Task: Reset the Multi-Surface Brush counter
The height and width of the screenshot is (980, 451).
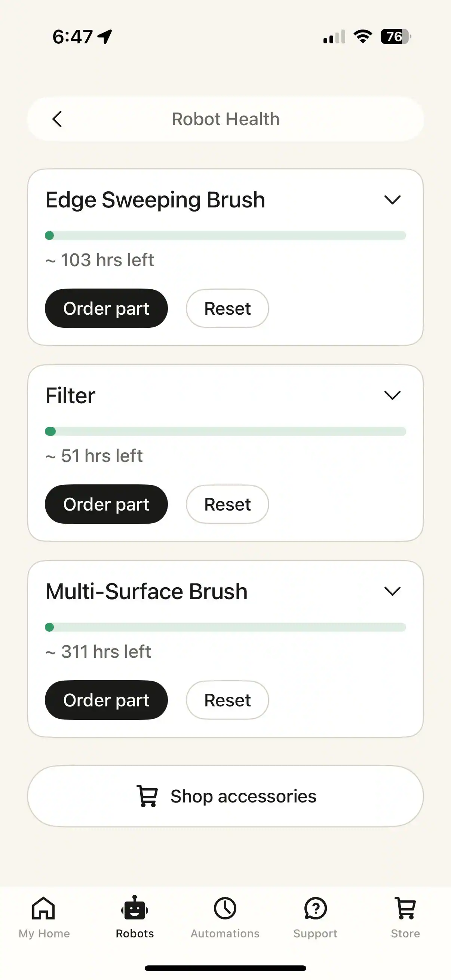Action: pyautogui.click(x=227, y=700)
